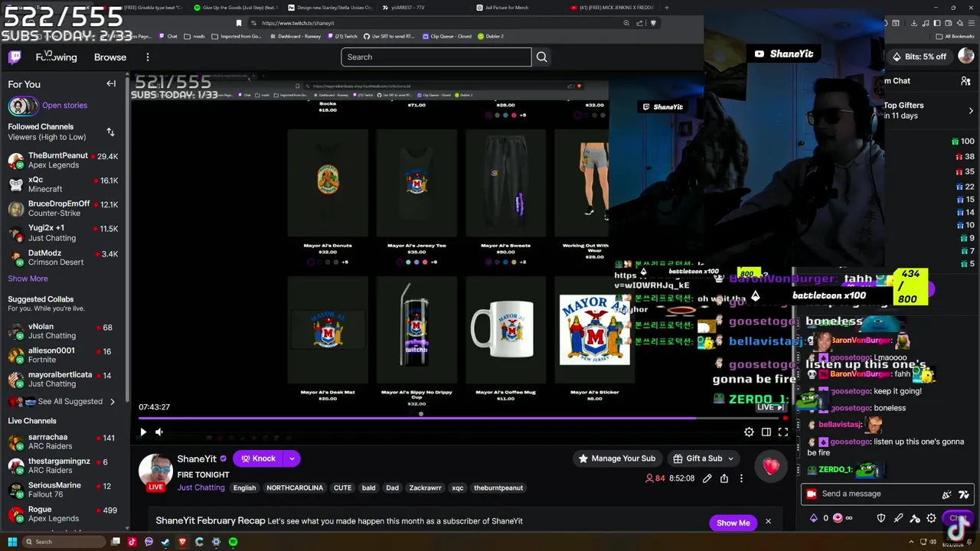Open a new browser tab
The width and height of the screenshot is (980, 551).
[x=666, y=8]
